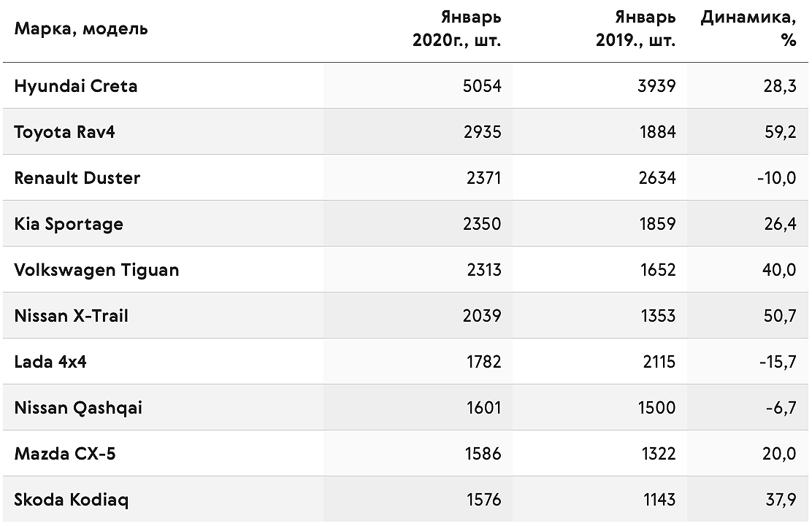The width and height of the screenshot is (812, 526).
Task: Click the Volkswagen Tiguan row label
Action: (96, 270)
